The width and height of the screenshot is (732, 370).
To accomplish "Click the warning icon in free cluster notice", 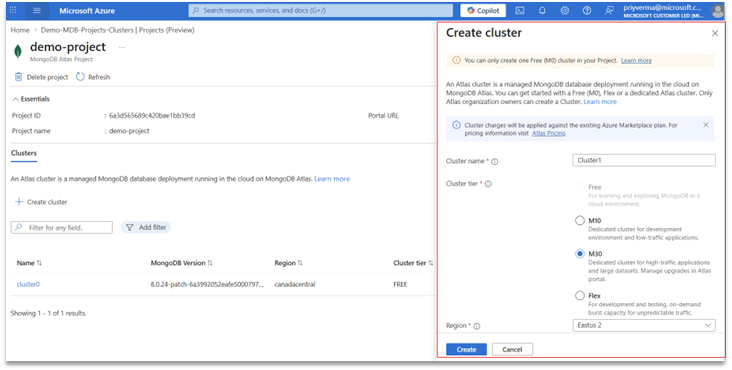I will click(456, 60).
